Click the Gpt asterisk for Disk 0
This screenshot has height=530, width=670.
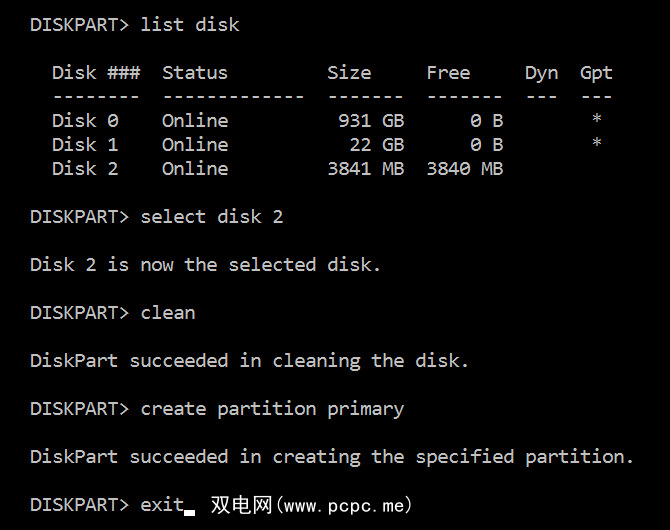pos(596,120)
